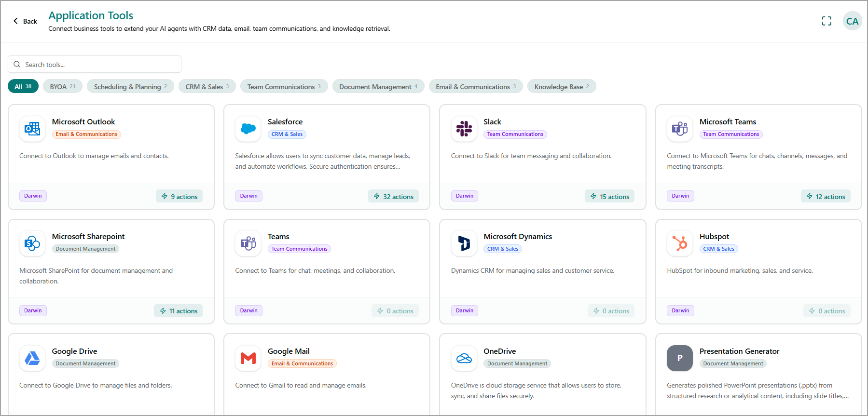
Task: Click Email & Communications tag under Google Mail
Action: coord(302,364)
